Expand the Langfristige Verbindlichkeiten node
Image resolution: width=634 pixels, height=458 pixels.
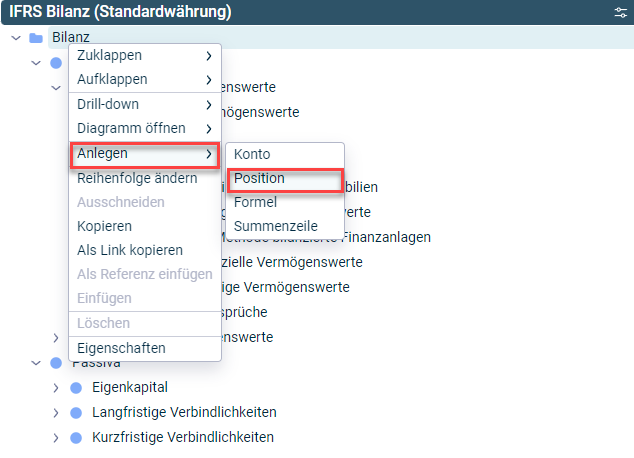coord(56,413)
